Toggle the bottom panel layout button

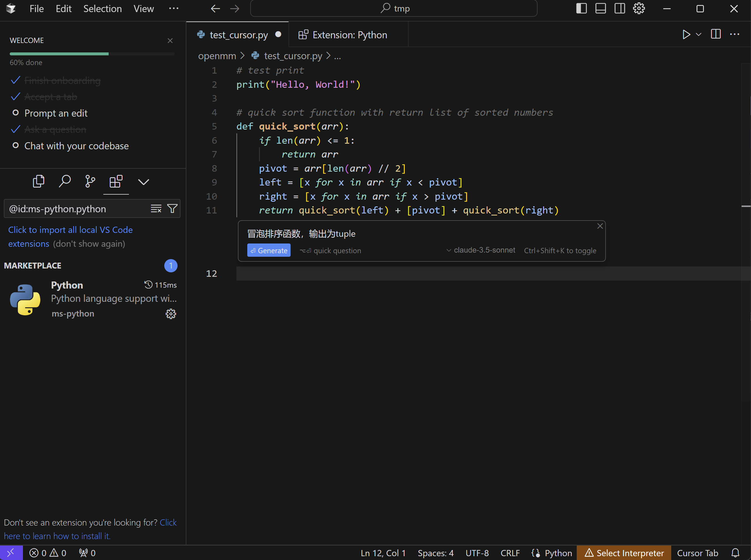[x=601, y=9]
